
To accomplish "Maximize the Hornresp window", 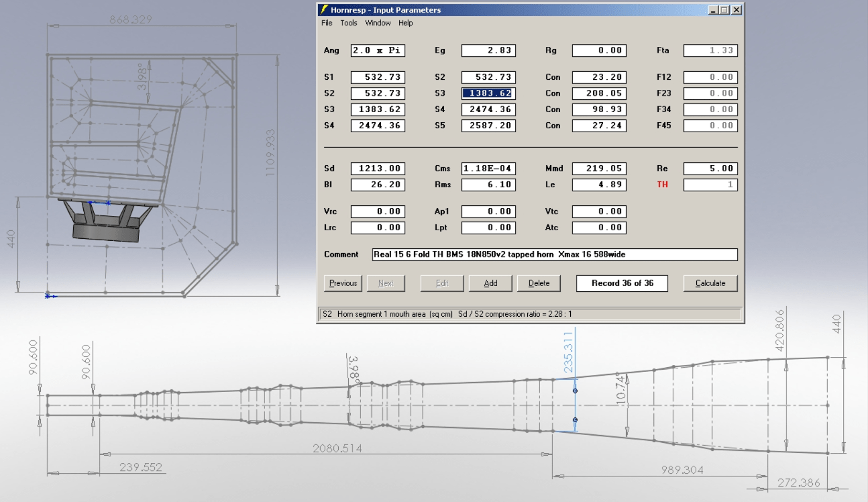I will pyautogui.click(x=723, y=10).
